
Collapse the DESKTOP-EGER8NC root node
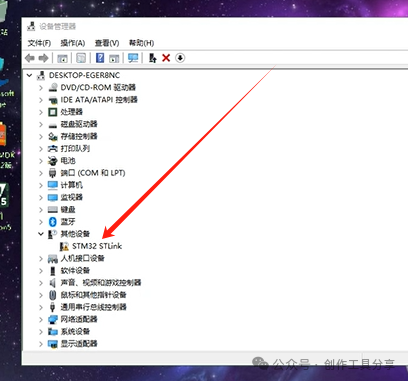(x=29, y=75)
